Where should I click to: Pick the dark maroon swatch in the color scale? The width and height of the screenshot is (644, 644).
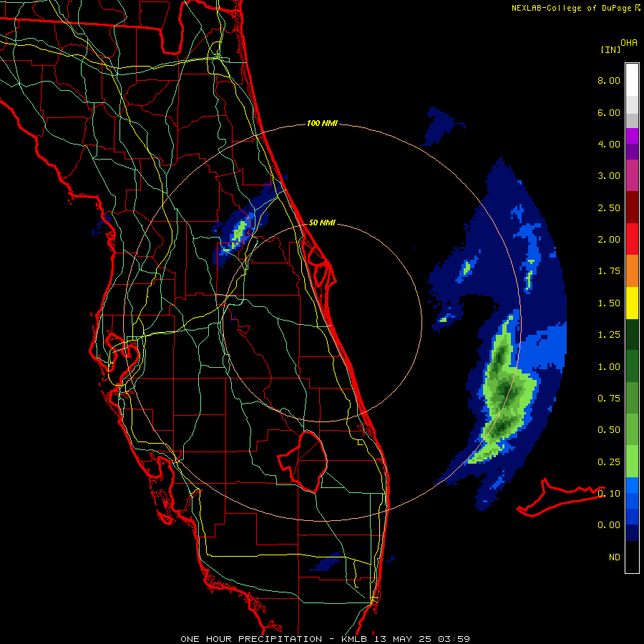coord(632,208)
